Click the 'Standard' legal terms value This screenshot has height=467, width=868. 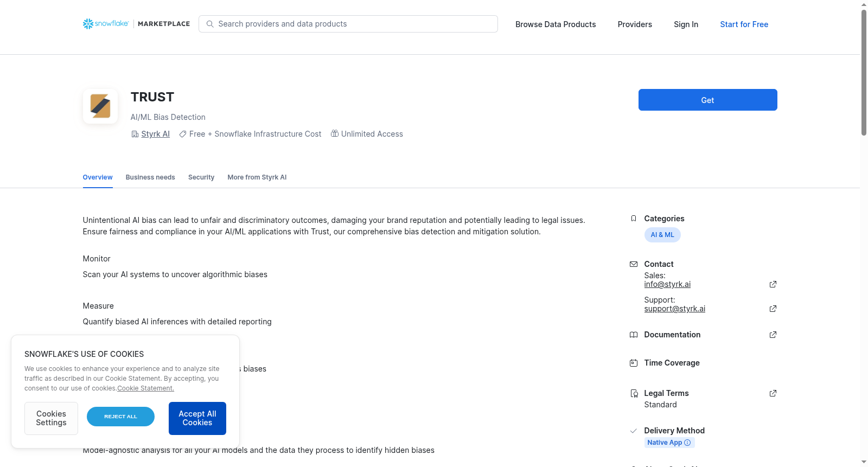(660, 405)
